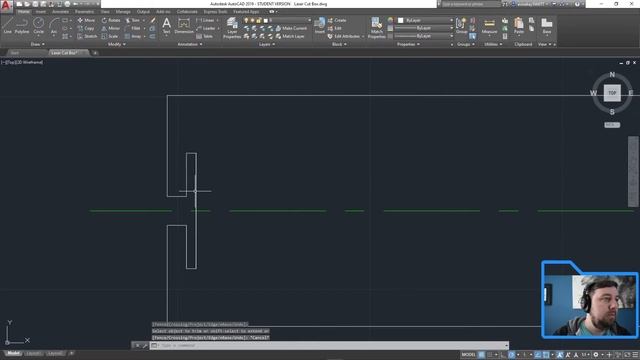This screenshot has height=360, width=640.
Task: Open the Trim flyout arrow
Action: (144, 20)
